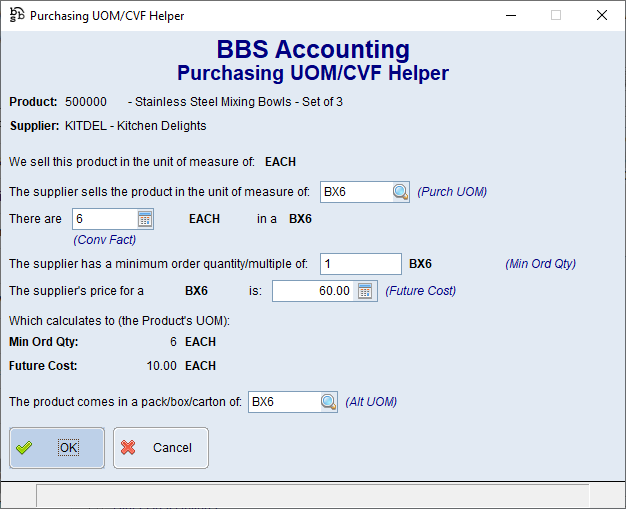Click into the Conv Fact field showing 6
Image resolution: width=626 pixels, height=509 pixels.
(103, 219)
